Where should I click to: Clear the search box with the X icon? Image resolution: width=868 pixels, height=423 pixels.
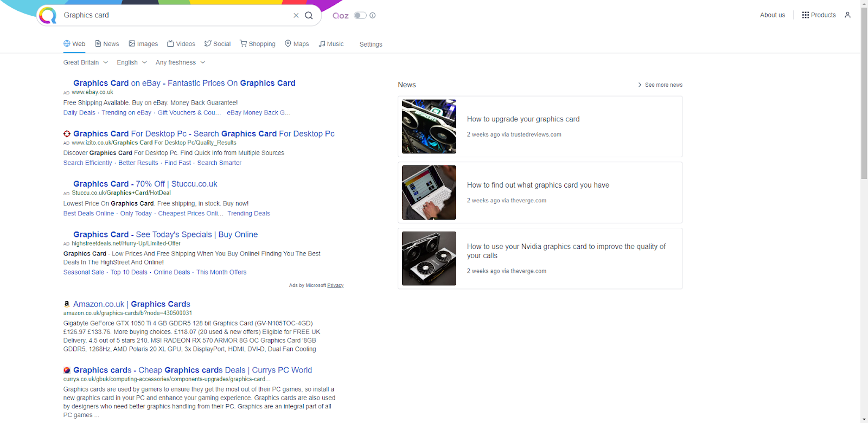[296, 15]
